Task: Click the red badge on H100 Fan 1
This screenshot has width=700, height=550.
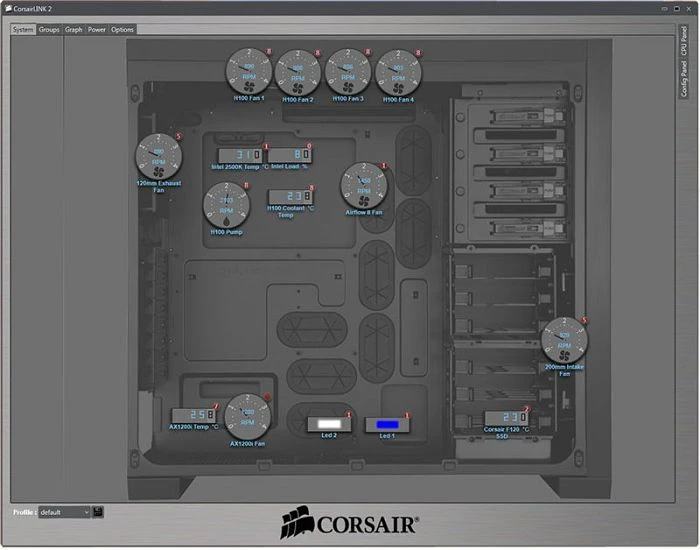Action: 269,51
